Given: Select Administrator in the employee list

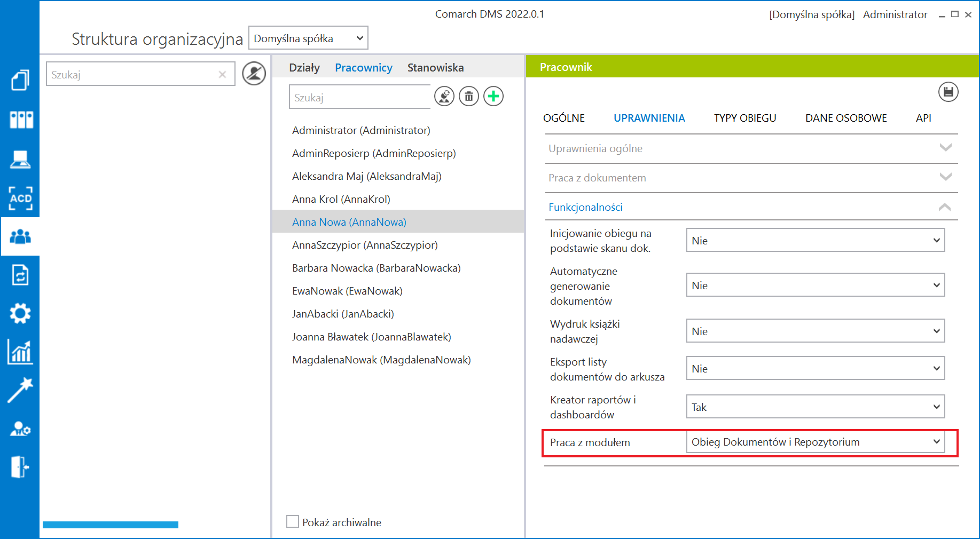Looking at the screenshot, I should coord(361,130).
